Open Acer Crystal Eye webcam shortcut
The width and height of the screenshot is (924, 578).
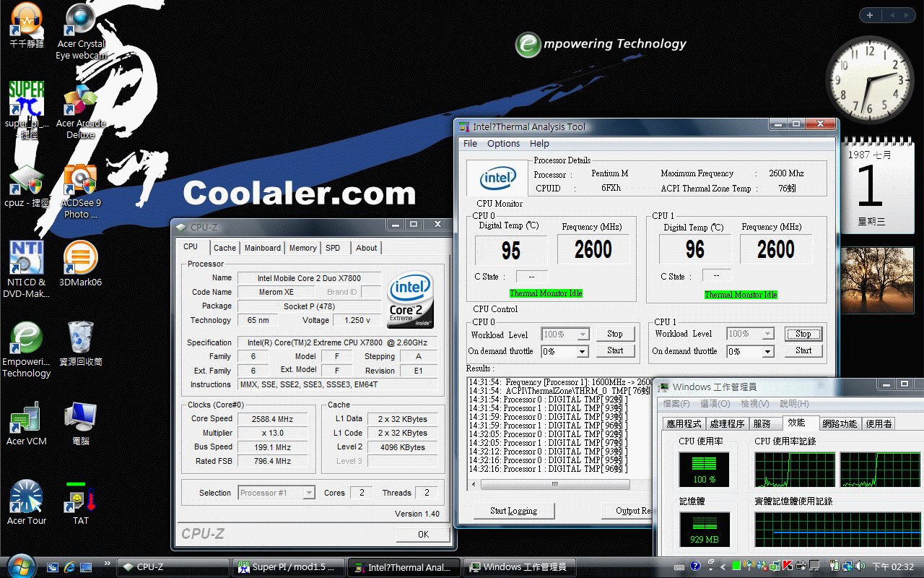click(x=82, y=30)
